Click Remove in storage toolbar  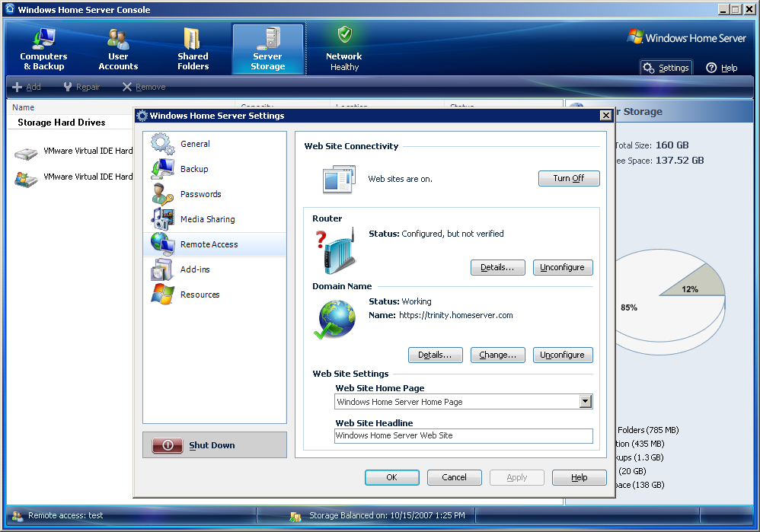(x=144, y=88)
